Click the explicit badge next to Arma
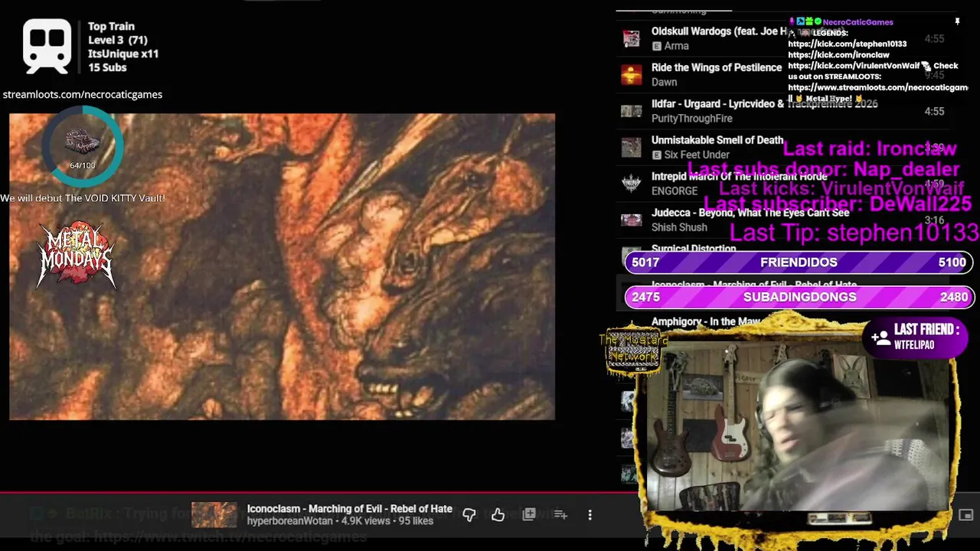980x551 pixels. coord(656,46)
